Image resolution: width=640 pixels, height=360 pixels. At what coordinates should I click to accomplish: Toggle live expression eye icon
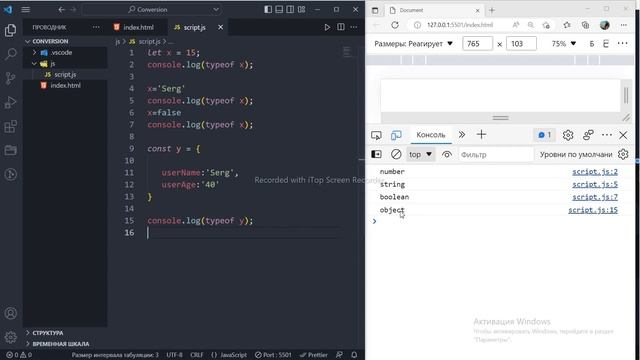(447, 154)
